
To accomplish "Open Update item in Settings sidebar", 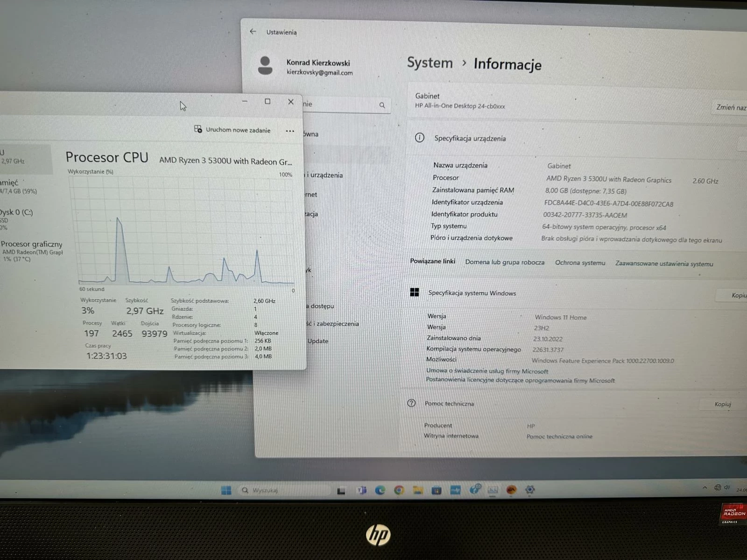I will 317,341.
